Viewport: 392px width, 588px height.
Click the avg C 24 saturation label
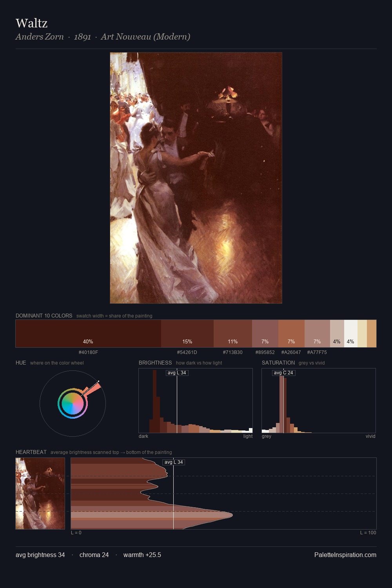coord(283,373)
